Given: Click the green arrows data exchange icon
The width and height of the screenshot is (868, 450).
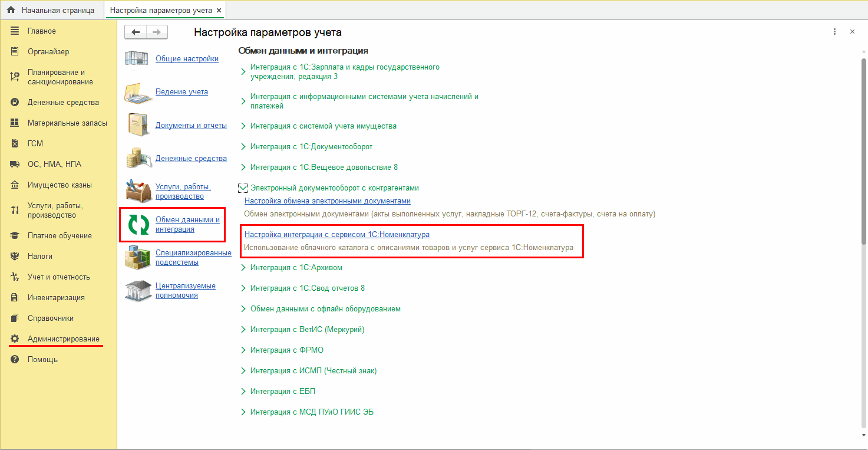Looking at the screenshot, I should (138, 225).
